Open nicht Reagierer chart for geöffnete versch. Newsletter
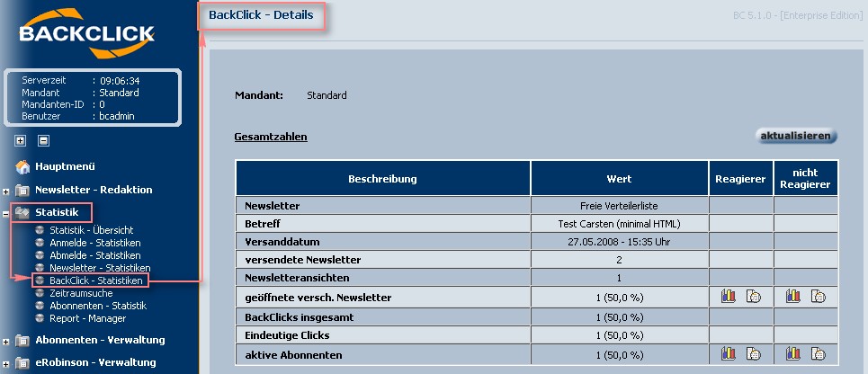The height and width of the screenshot is (374, 868). point(793,297)
